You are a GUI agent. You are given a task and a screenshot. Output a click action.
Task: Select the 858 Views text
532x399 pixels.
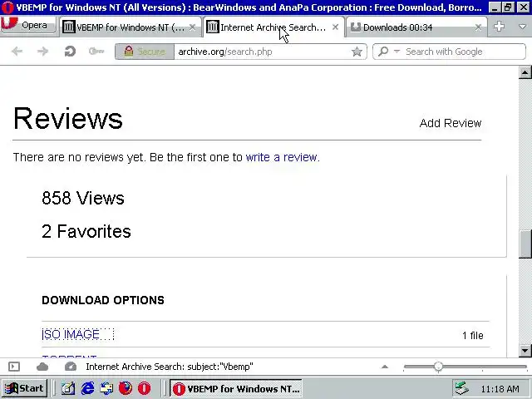(x=83, y=198)
